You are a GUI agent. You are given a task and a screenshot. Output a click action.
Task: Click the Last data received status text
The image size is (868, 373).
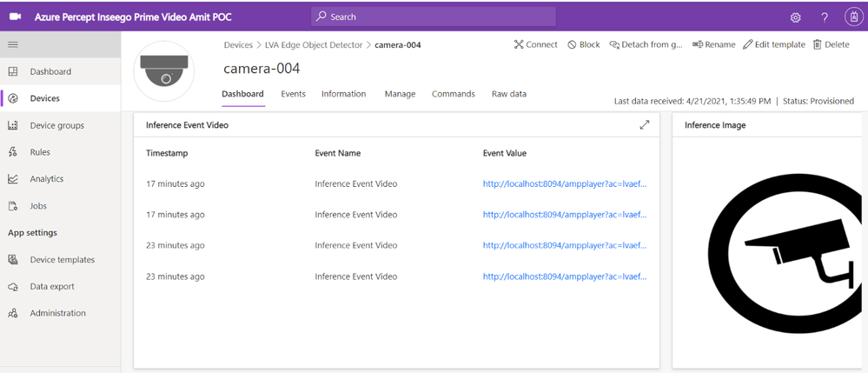[692, 102]
